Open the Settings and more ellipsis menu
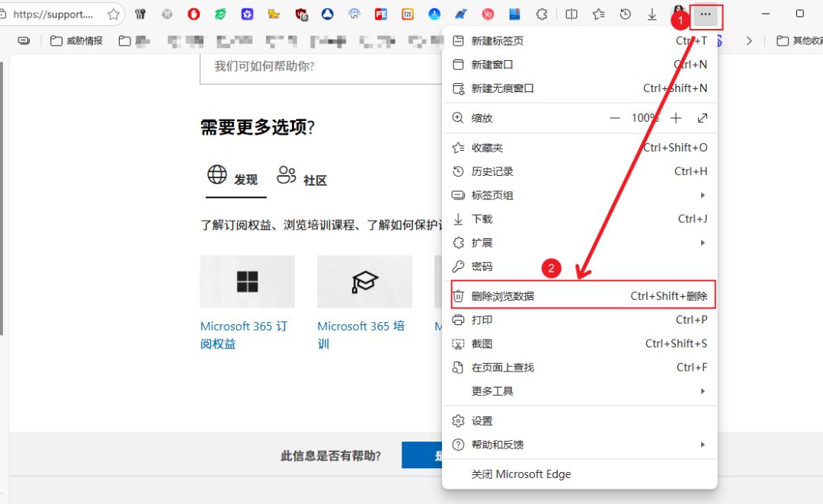 click(706, 14)
